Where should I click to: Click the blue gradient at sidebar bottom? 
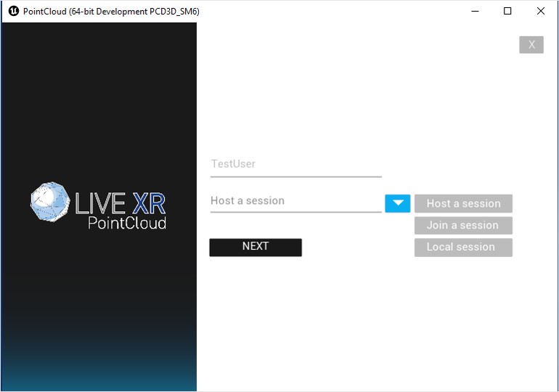[x=99, y=370]
